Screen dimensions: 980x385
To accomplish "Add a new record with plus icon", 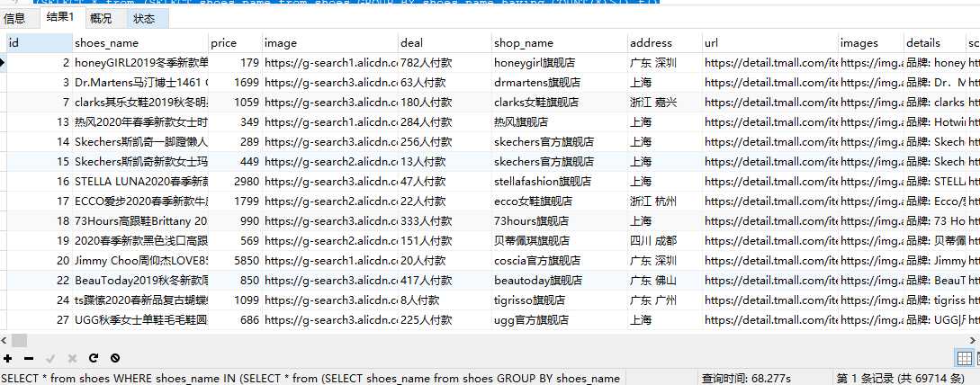I will click(7, 358).
